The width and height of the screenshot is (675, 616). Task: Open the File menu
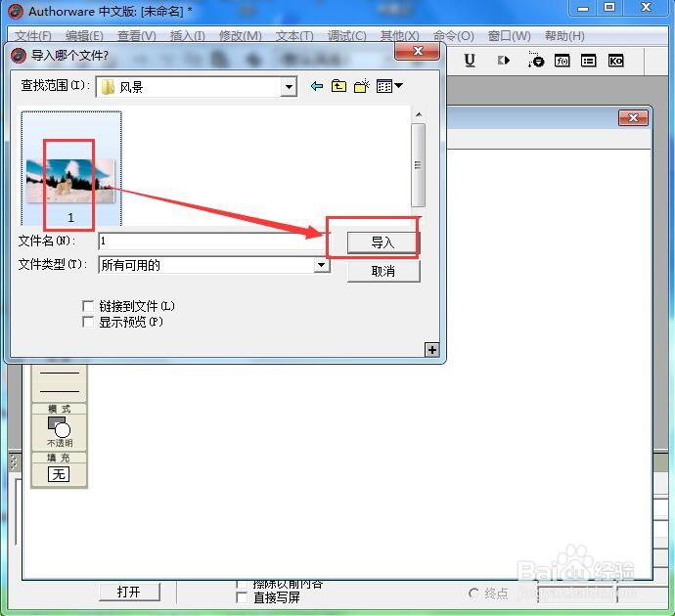[x=33, y=35]
